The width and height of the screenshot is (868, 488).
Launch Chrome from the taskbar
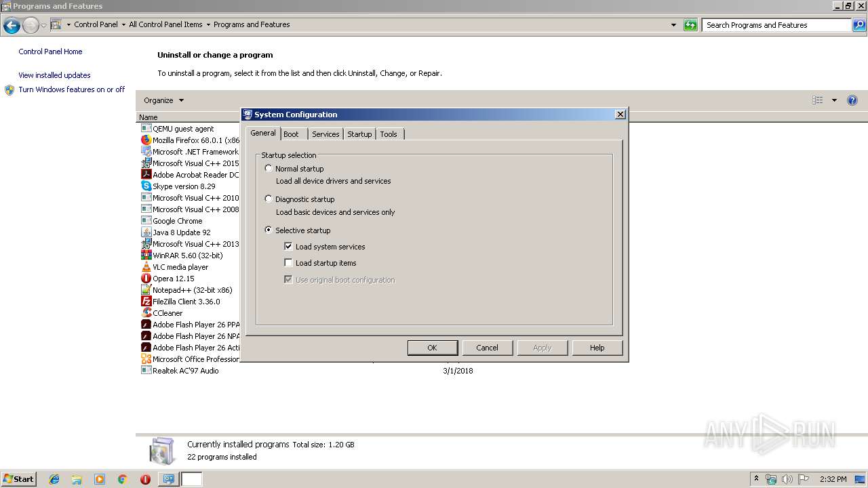(122, 479)
